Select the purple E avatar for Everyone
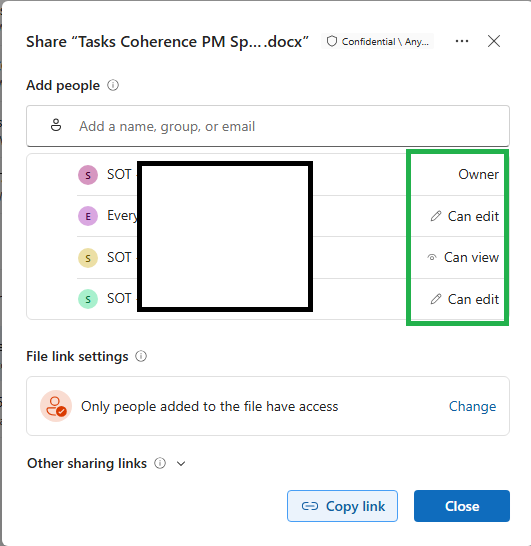 click(x=88, y=216)
